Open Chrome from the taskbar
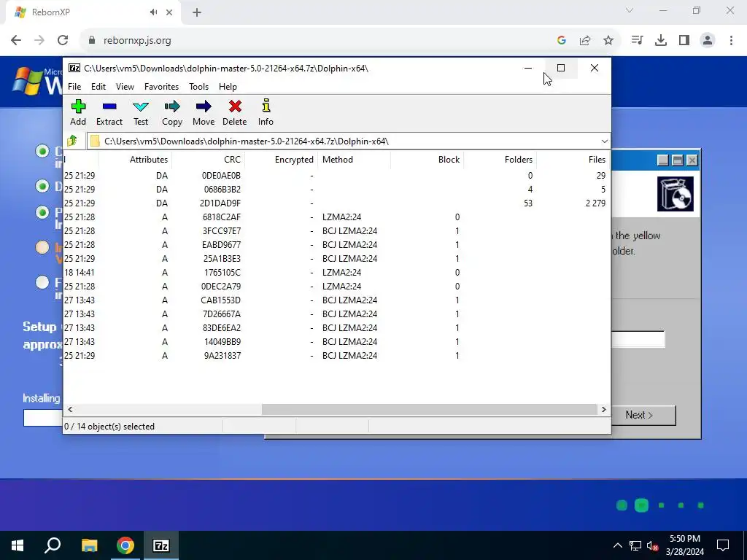The width and height of the screenshot is (747, 560). pyautogui.click(x=125, y=545)
